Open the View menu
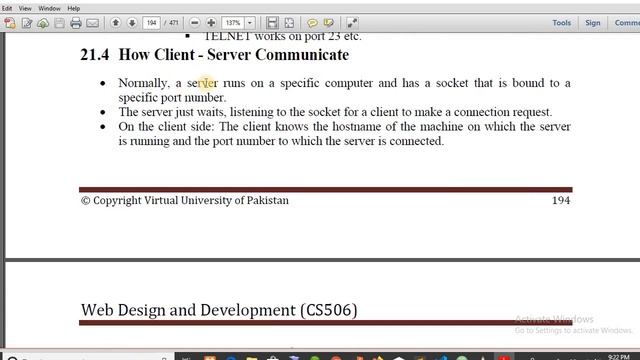The image size is (640, 360). tap(25, 8)
